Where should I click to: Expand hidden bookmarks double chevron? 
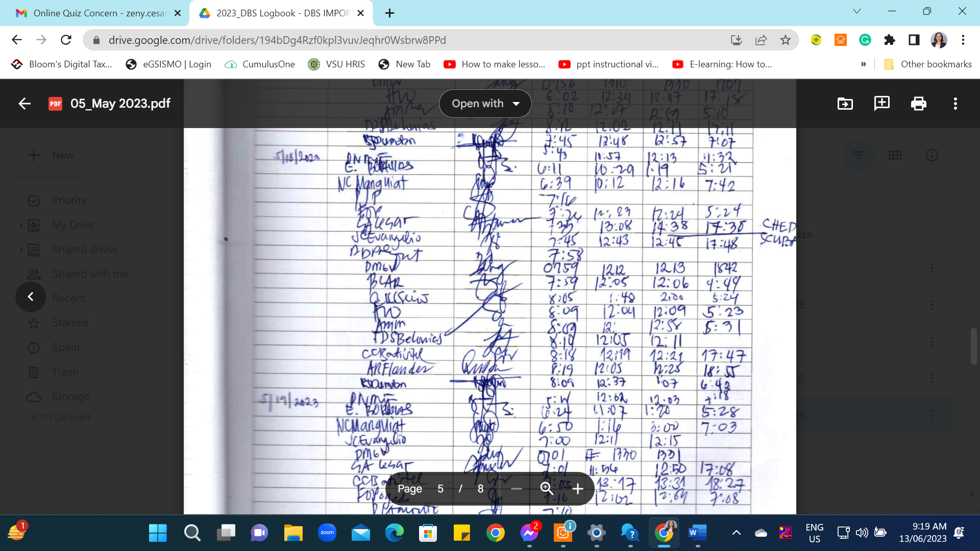coord(863,64)
